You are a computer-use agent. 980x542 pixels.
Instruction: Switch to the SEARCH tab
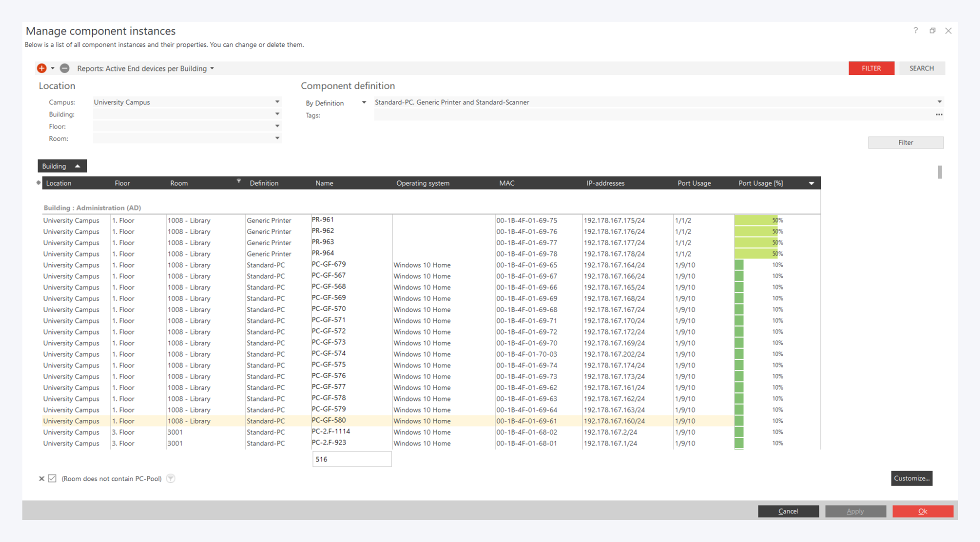(921, 68)
